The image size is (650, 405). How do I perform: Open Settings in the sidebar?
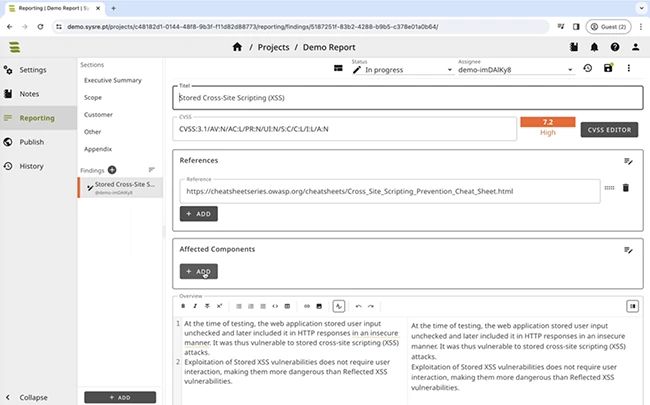pyautogui.click(x=38, y=70)
